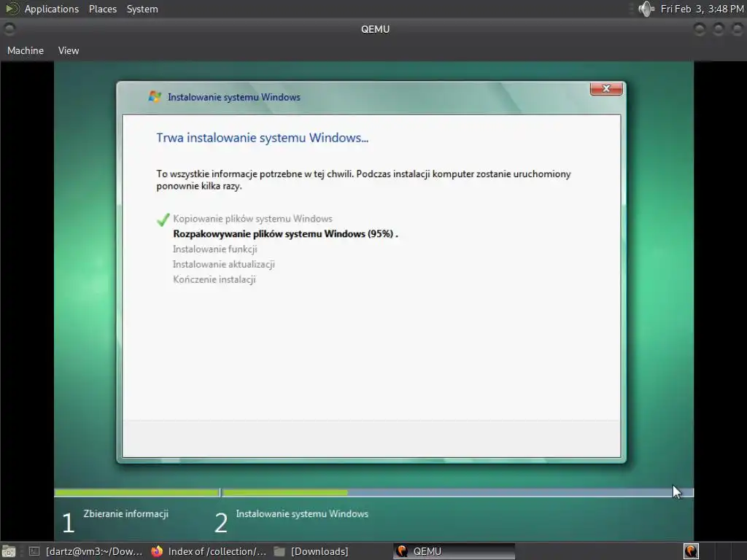The width and height of the screenshot is (747, 560).
Task: Click 'Kończenie instalacji' step text
Action: tap(214, 279)
